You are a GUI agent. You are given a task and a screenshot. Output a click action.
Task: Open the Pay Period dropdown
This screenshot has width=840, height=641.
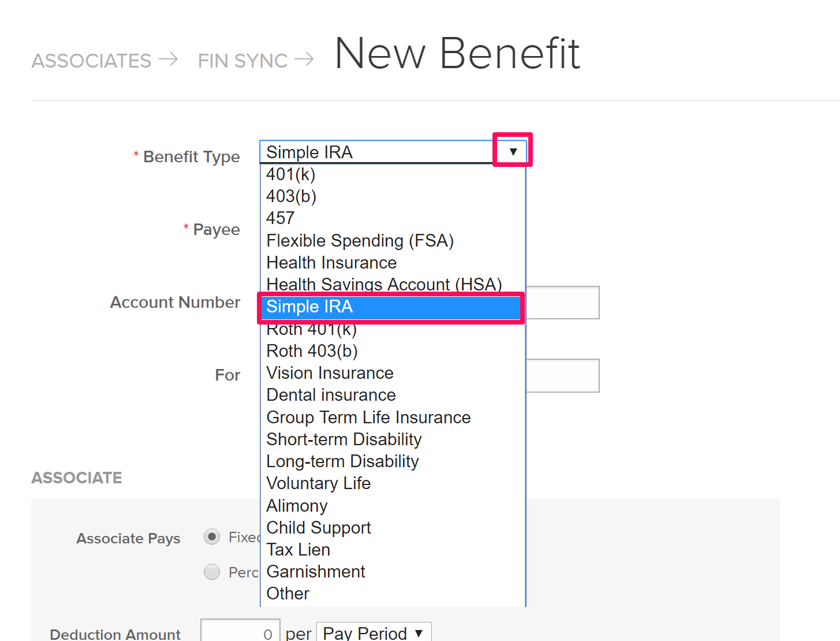pyautogui.click(x=374, y=633)
